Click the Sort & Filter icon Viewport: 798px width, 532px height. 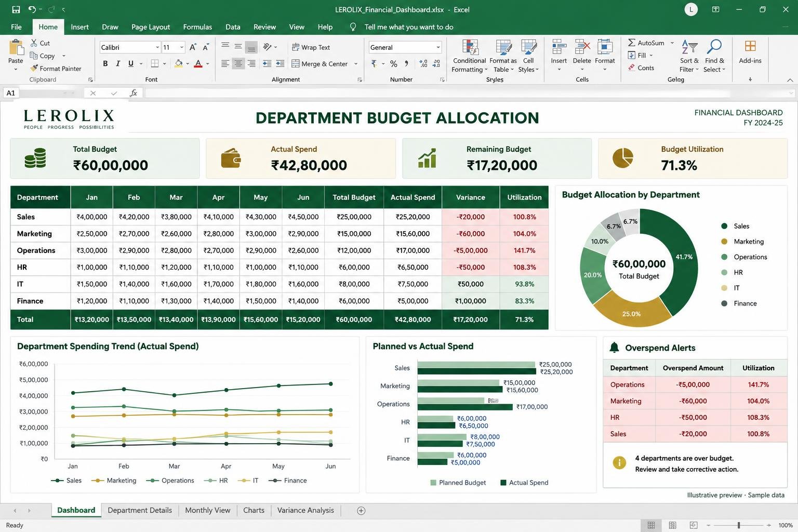coord(689,47)
